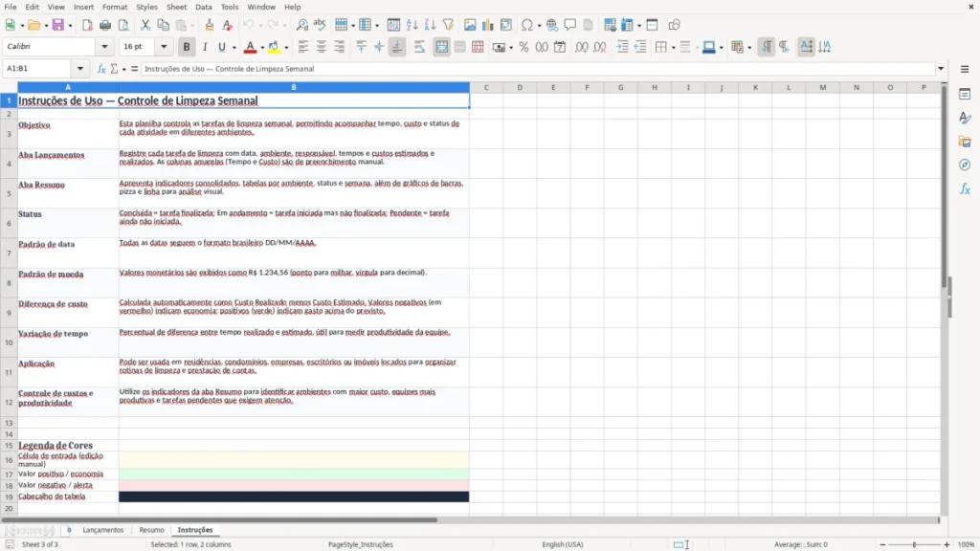Click zoom in plus button
Viewport: 980px width, 551px height.
[x=947, y=544]
